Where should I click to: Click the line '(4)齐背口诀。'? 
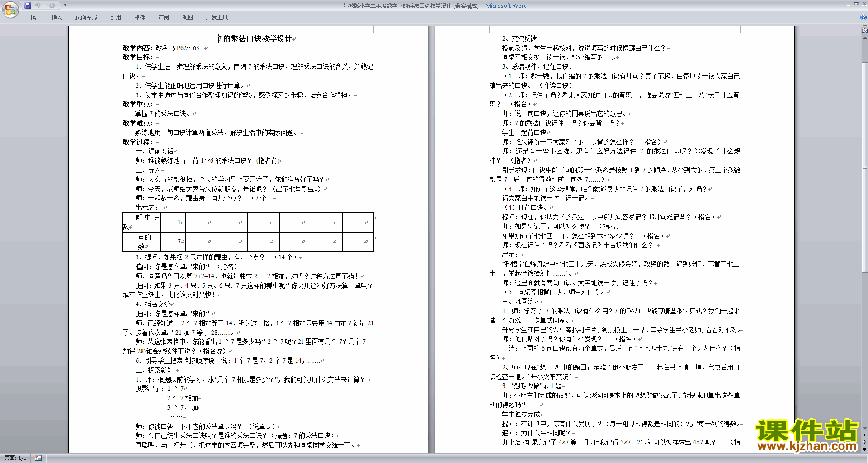pyautogui.click(x=526, y=208)
